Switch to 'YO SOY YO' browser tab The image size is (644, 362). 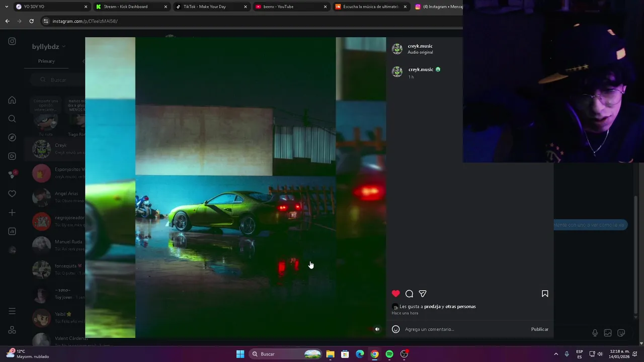(x=52, y=7)
